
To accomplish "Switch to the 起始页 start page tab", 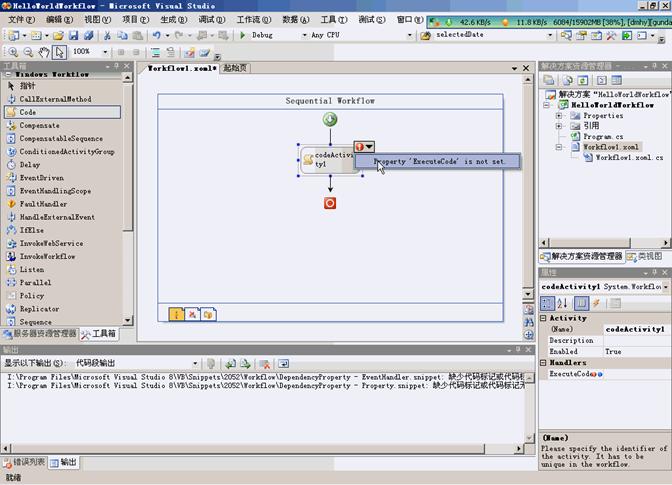I will 235,68.
